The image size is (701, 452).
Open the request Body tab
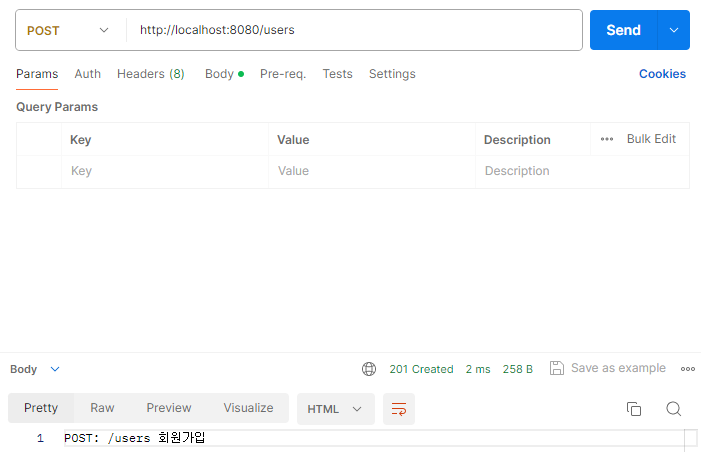pyautogui.click(x=224, y=74)
